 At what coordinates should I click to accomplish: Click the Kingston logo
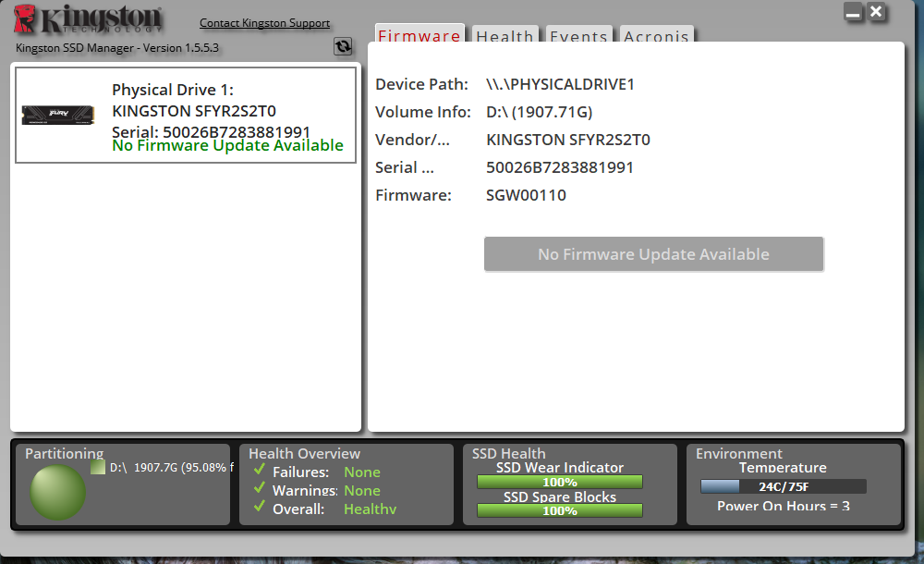(x=89, y=19)
